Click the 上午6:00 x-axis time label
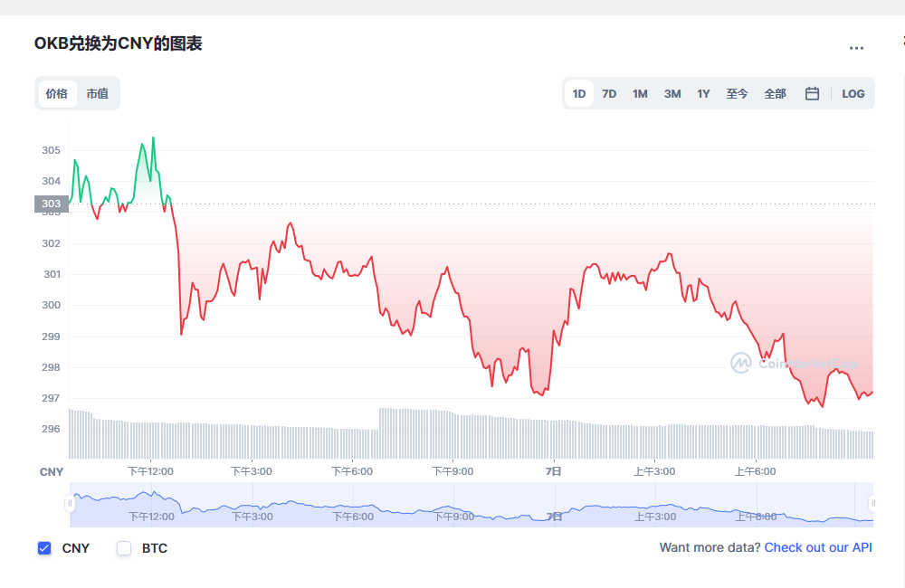This screenshot has height=588, width=905. [755, 471]
